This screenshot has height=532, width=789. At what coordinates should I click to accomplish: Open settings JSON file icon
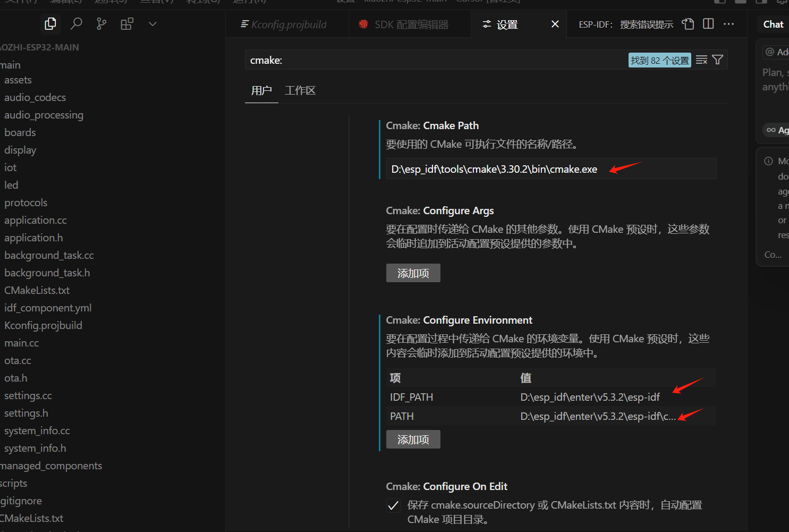click(x=688, y=24)
